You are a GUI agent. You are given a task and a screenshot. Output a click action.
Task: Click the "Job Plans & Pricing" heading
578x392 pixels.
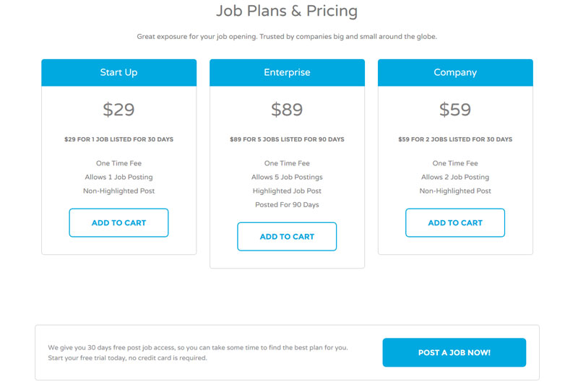(x=287, y=12)
